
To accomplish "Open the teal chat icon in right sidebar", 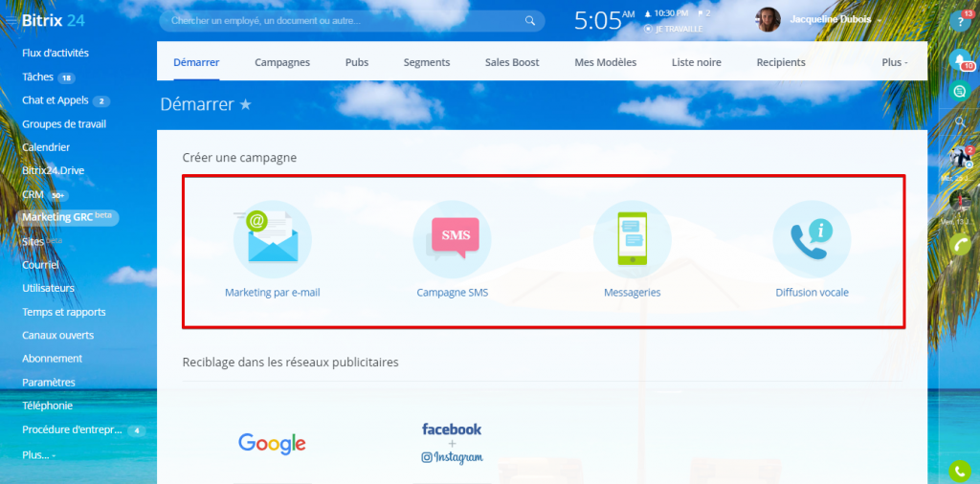I will (x=959, y=91).
